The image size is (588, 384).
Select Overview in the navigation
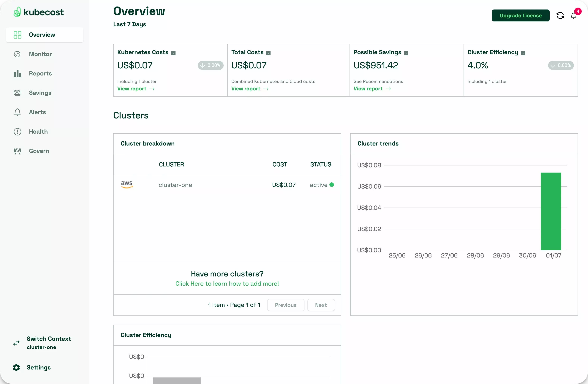42,35
